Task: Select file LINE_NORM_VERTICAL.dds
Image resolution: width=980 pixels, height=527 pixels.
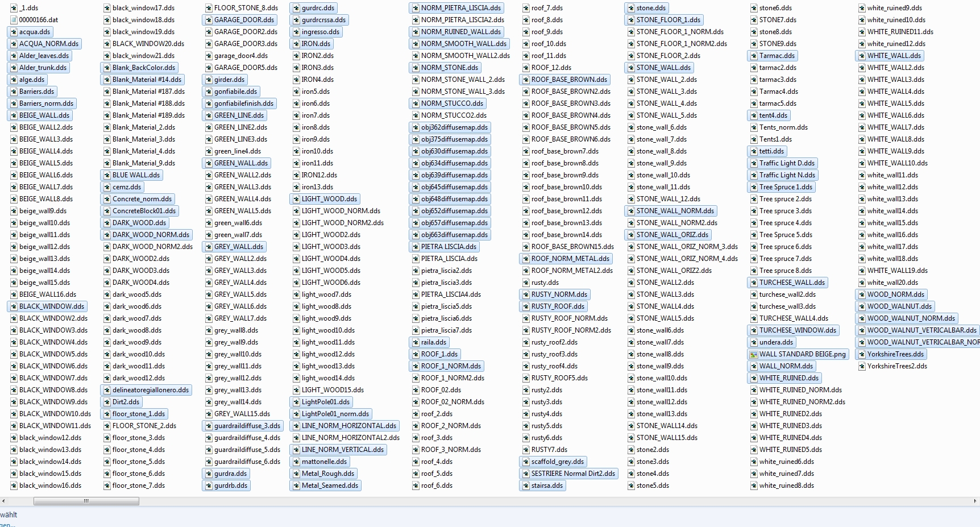Action: 338,450
